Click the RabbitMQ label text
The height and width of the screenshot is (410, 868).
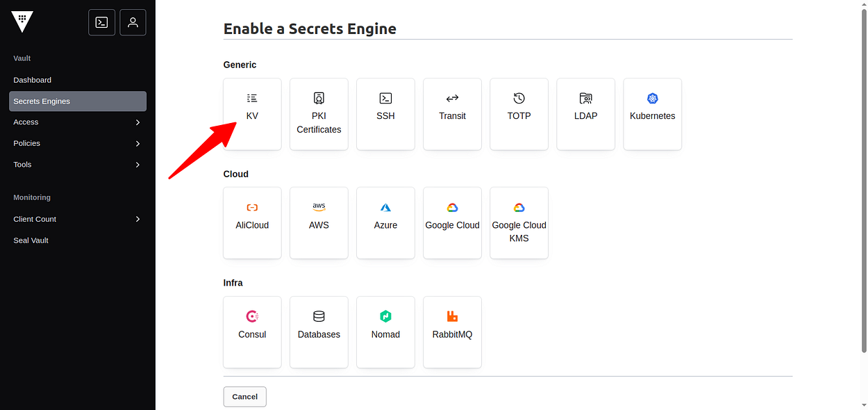[x=452, y=334]
